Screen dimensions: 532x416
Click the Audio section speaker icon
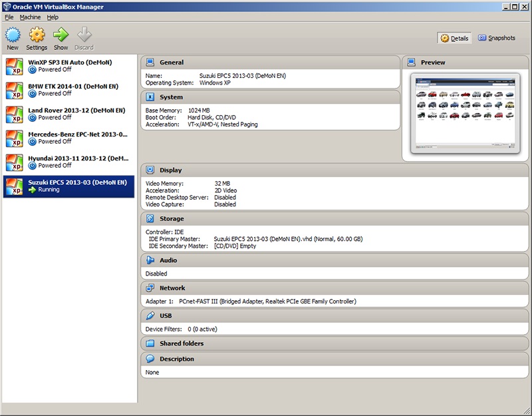click(150, 260)
